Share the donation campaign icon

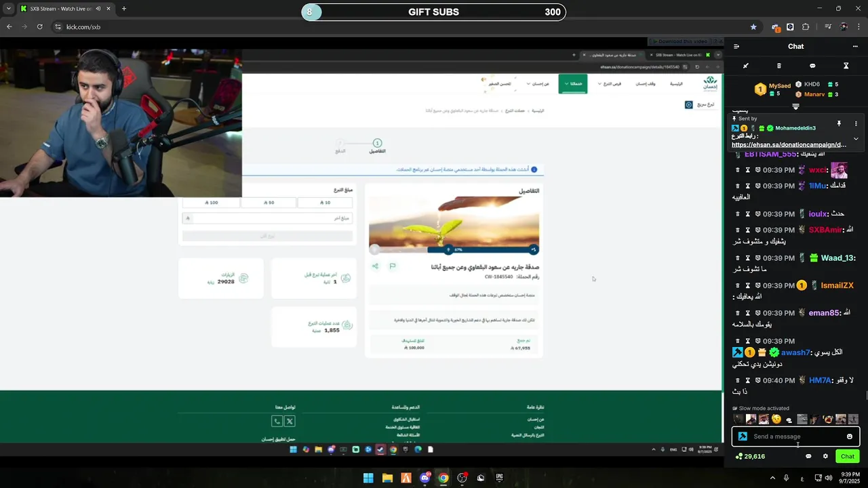(x=375, y=266)
